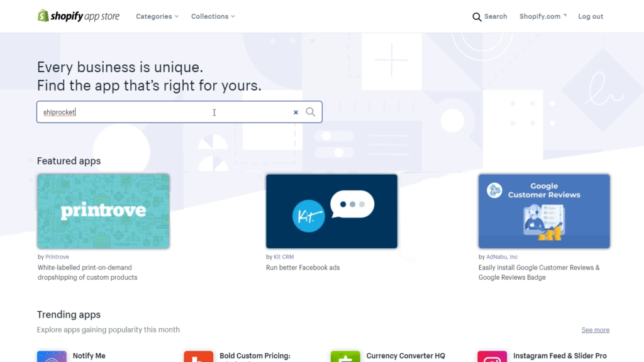The width and height of the screenshot is (644, 362).
Task: Open the Kit CRM featured app thumbnail
Action: pos(331,211)
